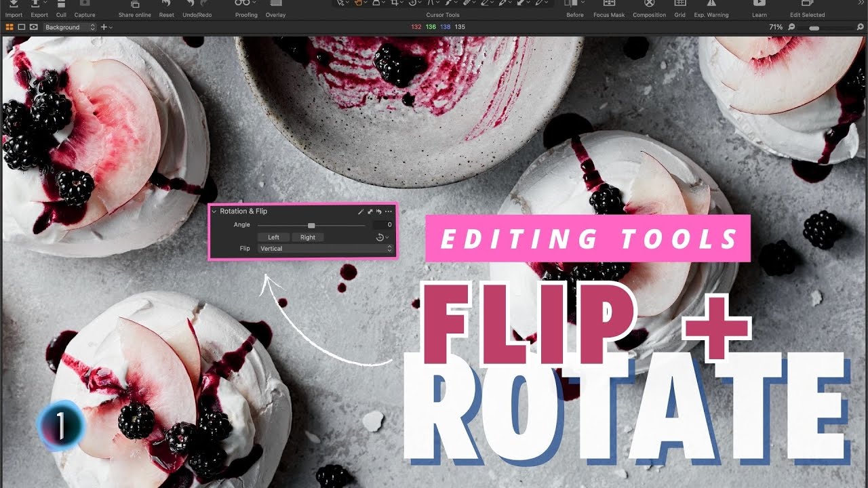The height and width of the screenshot is (488, 868).
Task: Open the Flip Vertical dropdown
Action: coord(325,249)
